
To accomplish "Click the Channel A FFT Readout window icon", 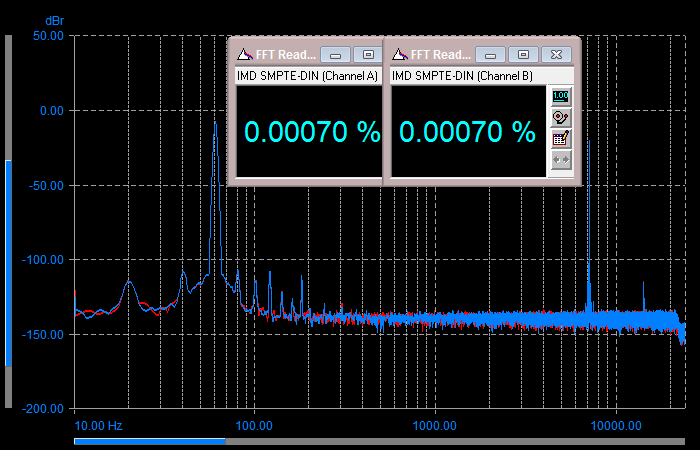I will (245, 54).
